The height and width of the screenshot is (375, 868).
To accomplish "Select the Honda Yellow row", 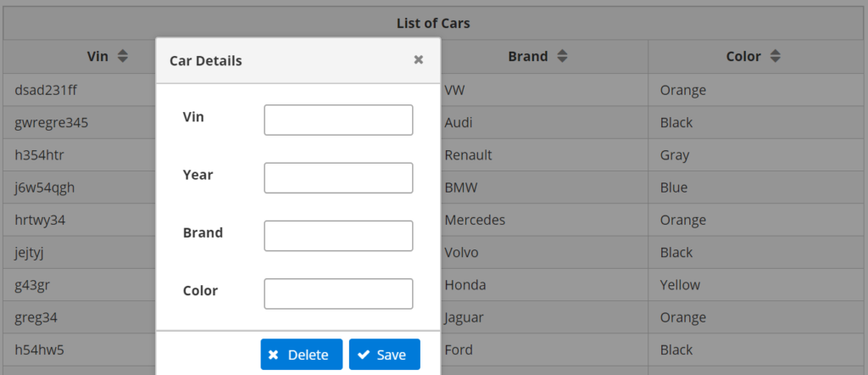I will [x=434, y=285].
